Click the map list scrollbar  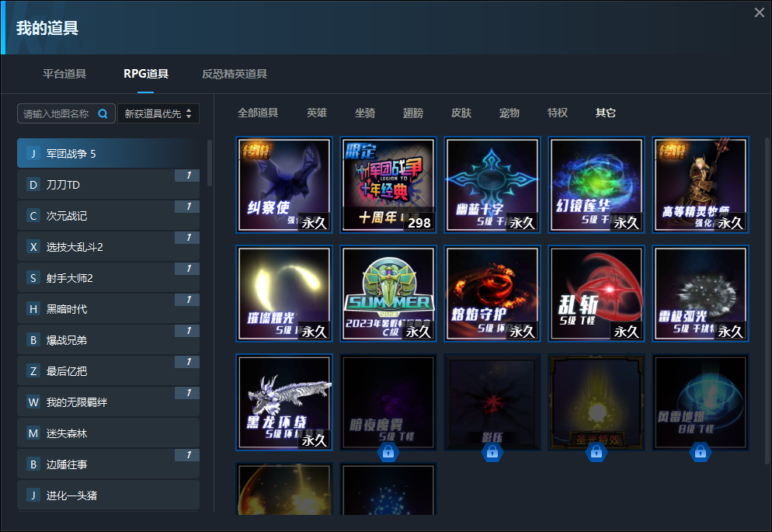209,163
